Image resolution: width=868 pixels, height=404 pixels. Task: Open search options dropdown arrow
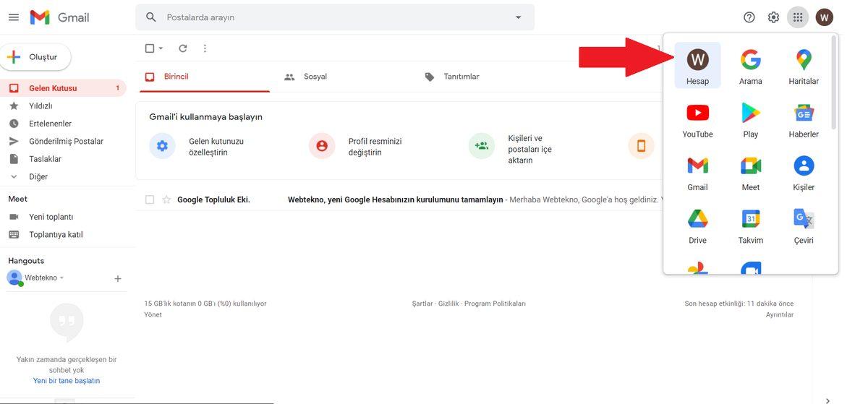coord(518,17)
